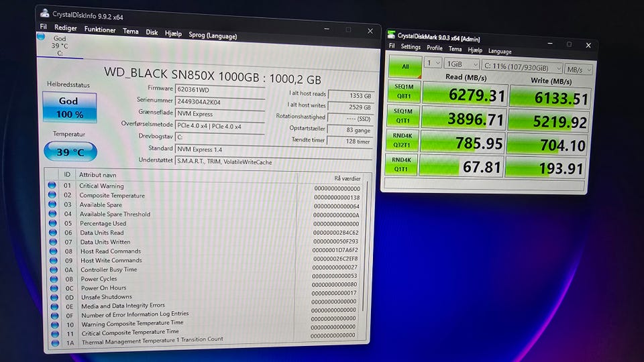644x362 pixels.
Task: Open the Hjælp menu in CrystalDiskMark
Action: click(x=475, y=50)
